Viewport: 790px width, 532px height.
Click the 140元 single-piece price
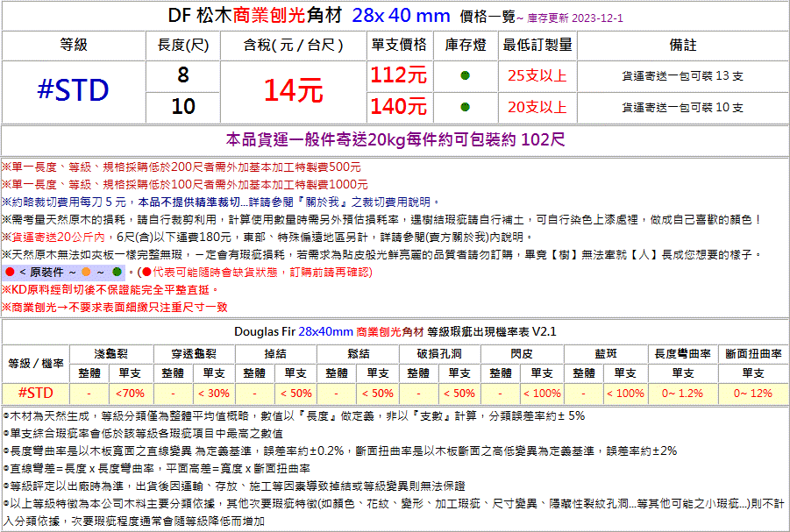tap(399, 107)
